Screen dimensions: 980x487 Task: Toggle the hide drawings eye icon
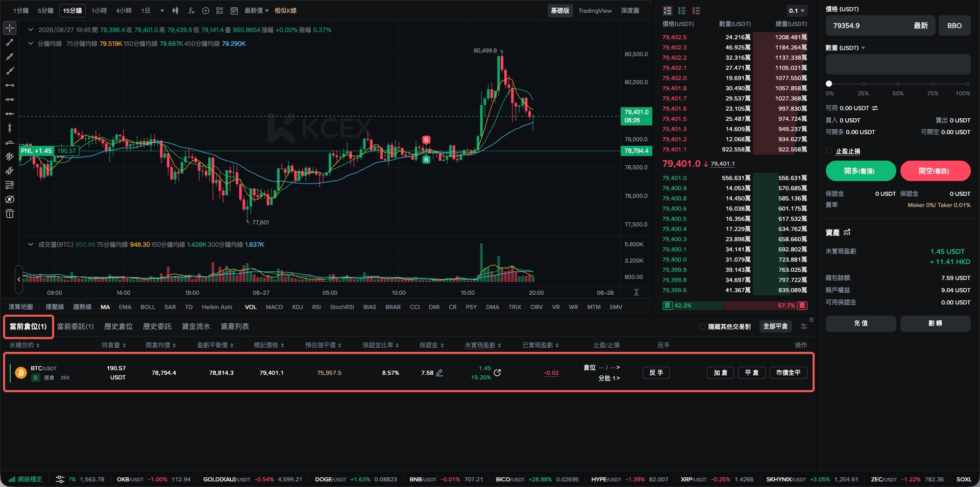[x=10, y=199]
